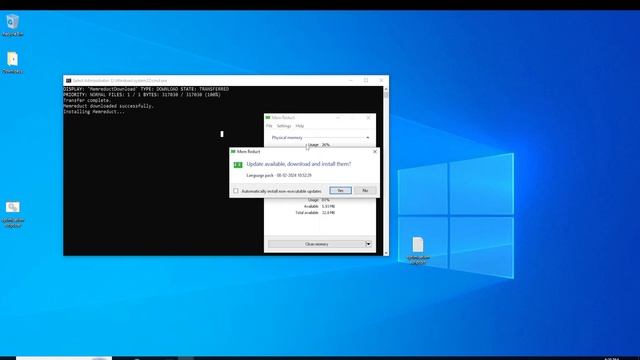Click the Command Prompt title bar icon

(x=69, y=81)
